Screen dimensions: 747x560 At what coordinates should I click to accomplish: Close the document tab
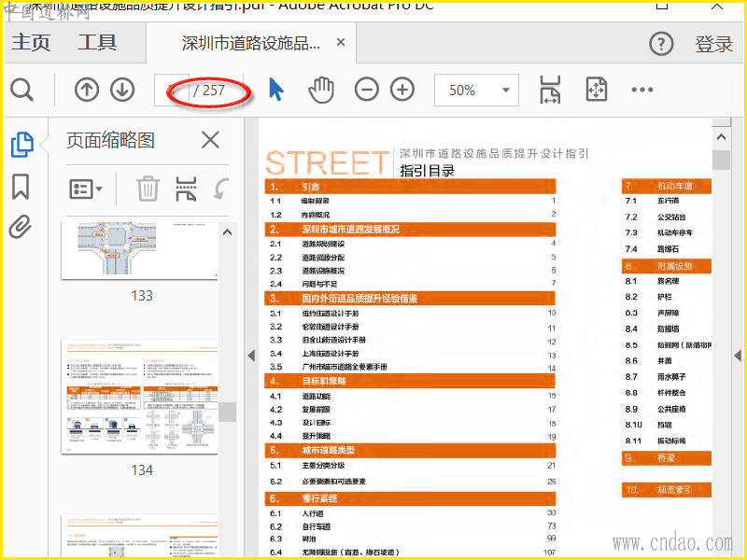point(341,42)
